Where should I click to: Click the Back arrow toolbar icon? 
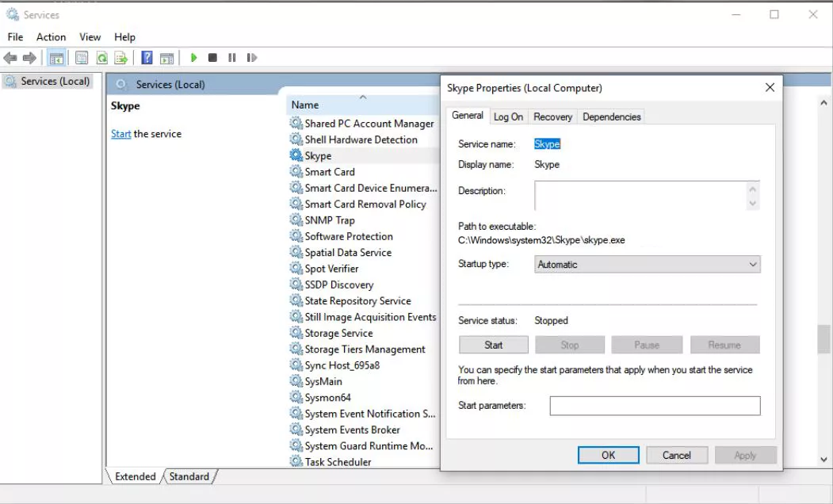tap(10, 58)
